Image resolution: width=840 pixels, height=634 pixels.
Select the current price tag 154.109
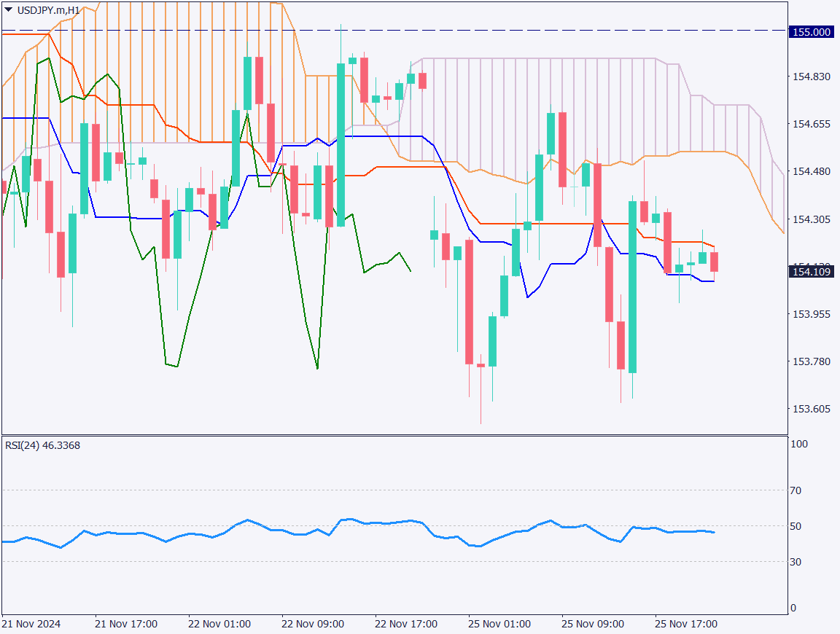811,272
